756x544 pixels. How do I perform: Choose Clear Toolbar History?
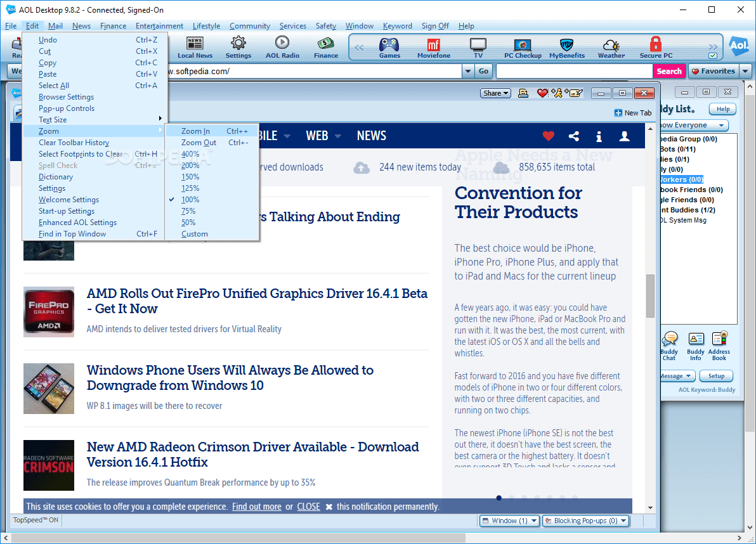click(94, 143)
